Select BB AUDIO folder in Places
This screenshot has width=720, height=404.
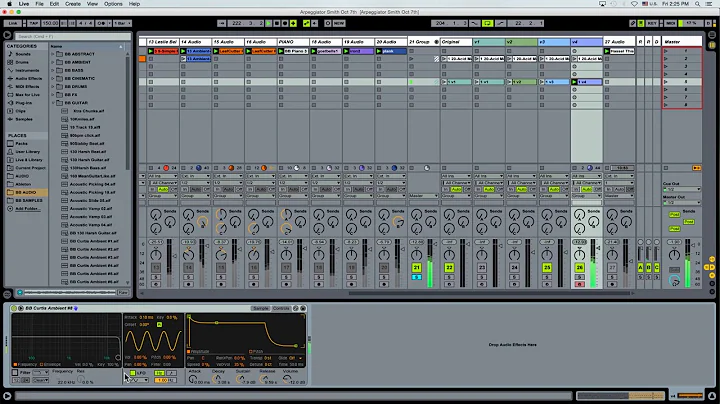(26, 192)
